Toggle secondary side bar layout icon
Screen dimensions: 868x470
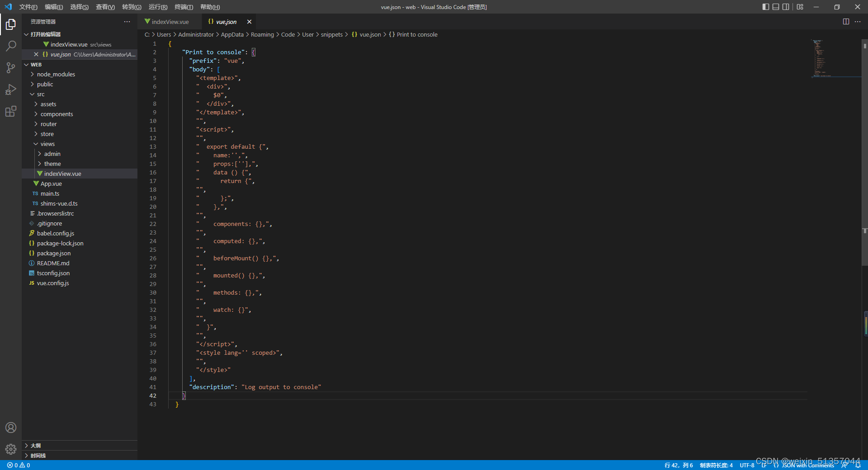pyautogui.click(x=786, y=7)
